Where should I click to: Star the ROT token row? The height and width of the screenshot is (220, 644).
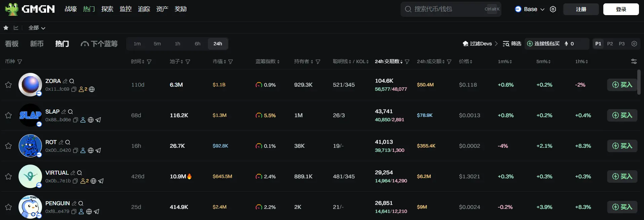coord(8,146)
